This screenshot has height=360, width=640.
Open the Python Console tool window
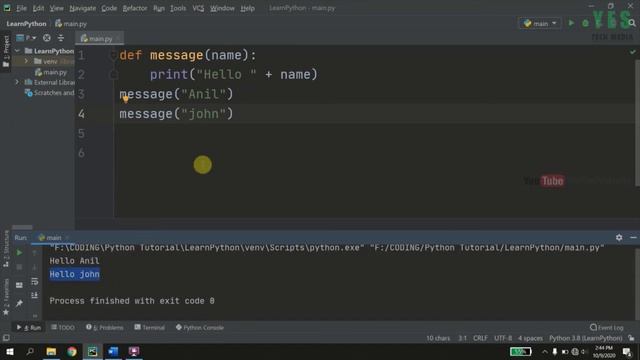(x=200, y=327)
